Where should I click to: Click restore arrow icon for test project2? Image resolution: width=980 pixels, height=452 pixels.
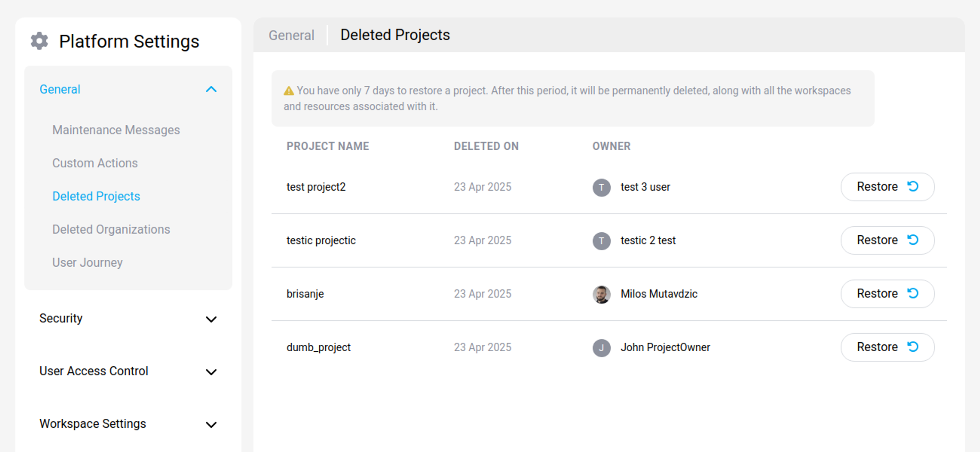[913, 186]
